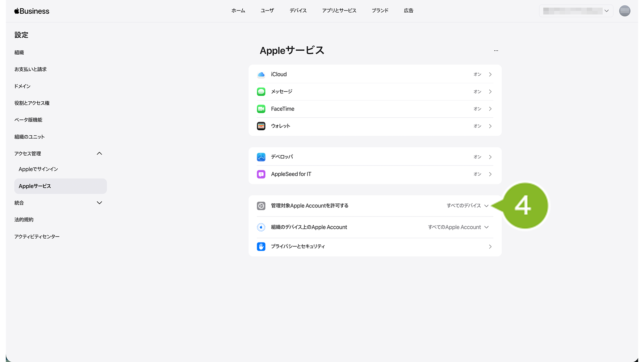Click the user avatar in top right
Viewport: 644px width, 362px height.
point(624,11)
